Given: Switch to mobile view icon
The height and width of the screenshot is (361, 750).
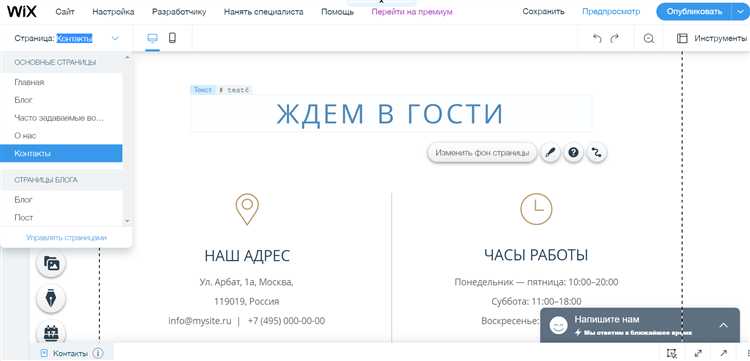Looking at the screenshot, I should point(172,38).
